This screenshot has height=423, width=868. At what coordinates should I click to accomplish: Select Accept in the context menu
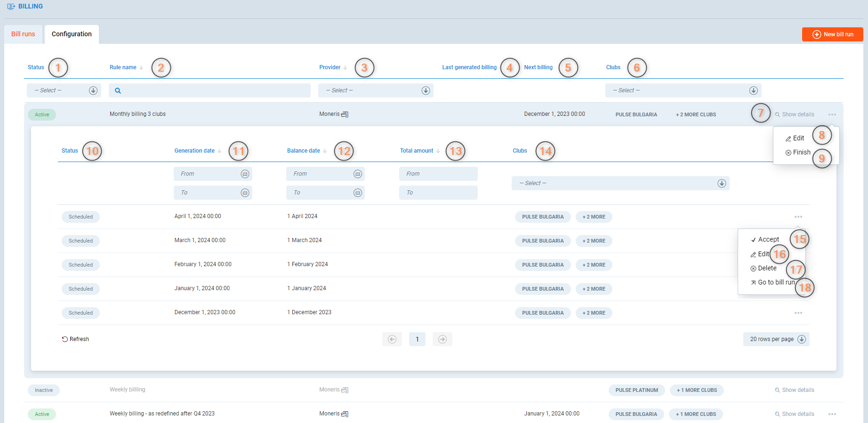click(x=768, y=239)
